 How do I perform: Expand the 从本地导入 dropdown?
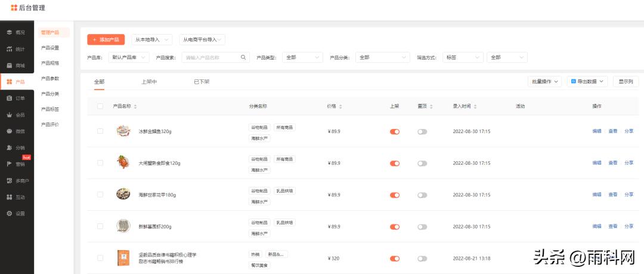click(x=151, y=39)
